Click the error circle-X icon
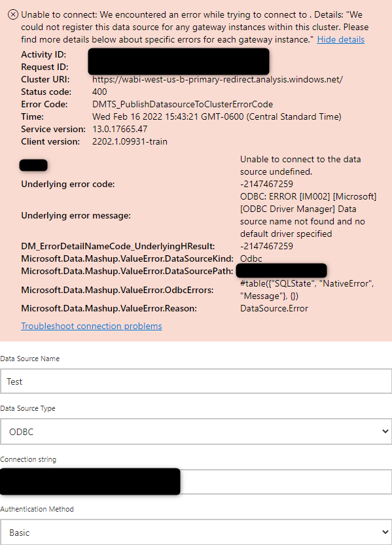392x545 pixels. 13,14
